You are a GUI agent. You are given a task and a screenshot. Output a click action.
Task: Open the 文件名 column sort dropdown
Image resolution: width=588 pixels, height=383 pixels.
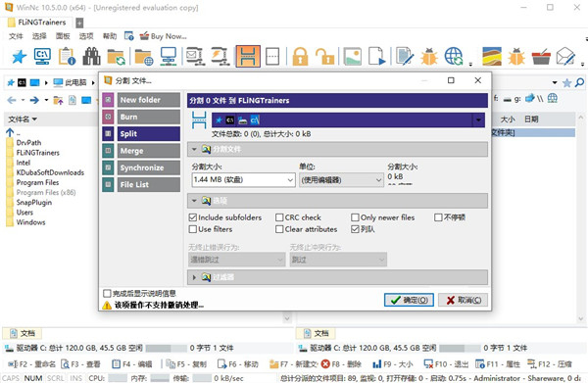click(34, 120)
